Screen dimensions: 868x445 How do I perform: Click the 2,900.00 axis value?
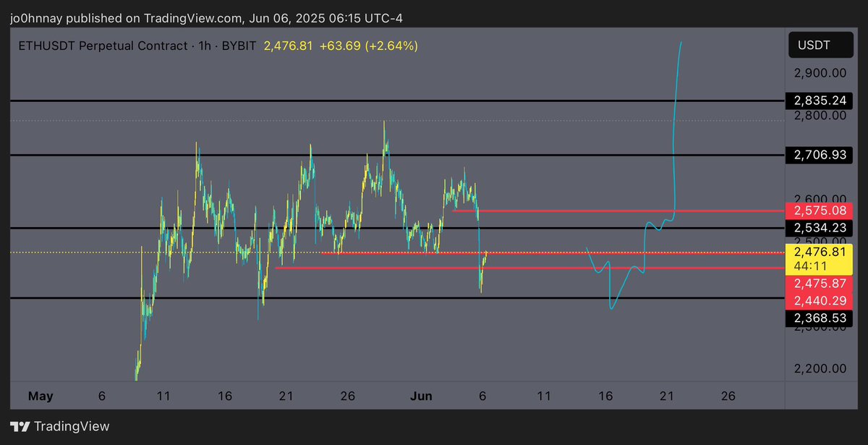tap(820, 73)
